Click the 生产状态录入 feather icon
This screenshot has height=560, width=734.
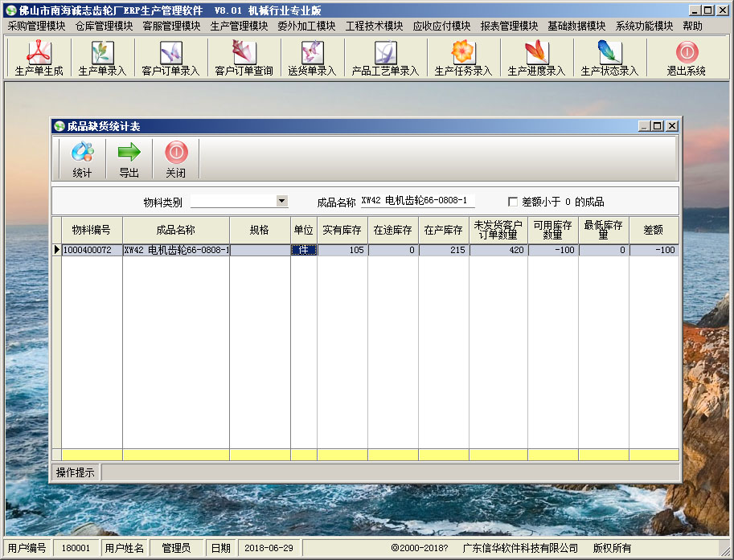pyautogui.click(x=609, y=57)
